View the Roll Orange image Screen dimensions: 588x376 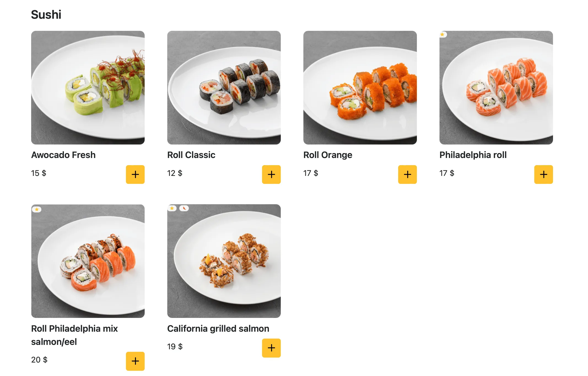pyautogui.click(x=360, y=88)
